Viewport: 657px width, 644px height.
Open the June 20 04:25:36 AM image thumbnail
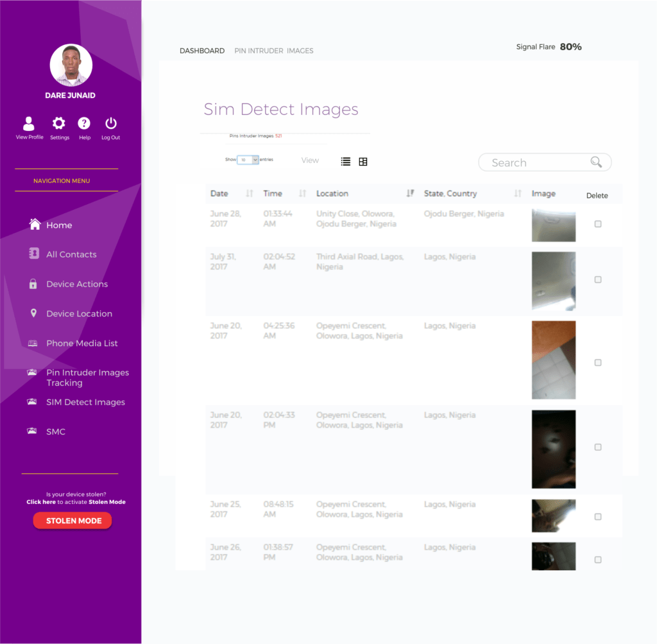point(554,360)
